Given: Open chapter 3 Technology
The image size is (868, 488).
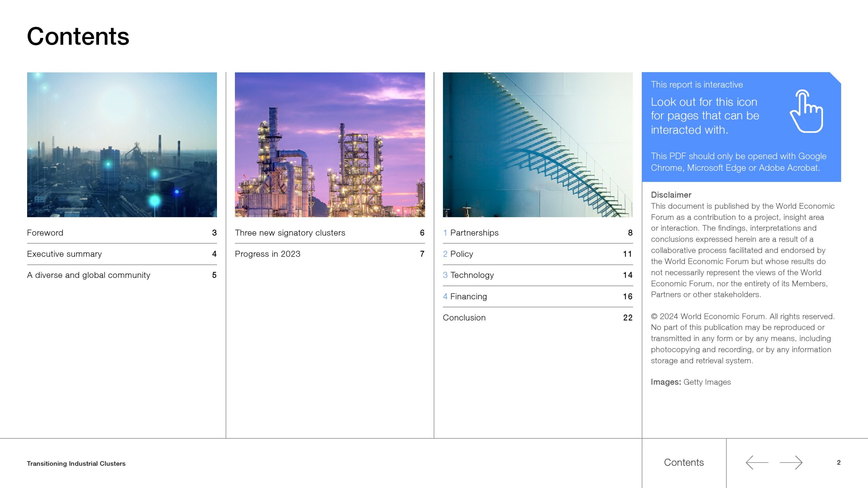Looking at the screenshot, I should click(472, 275).
